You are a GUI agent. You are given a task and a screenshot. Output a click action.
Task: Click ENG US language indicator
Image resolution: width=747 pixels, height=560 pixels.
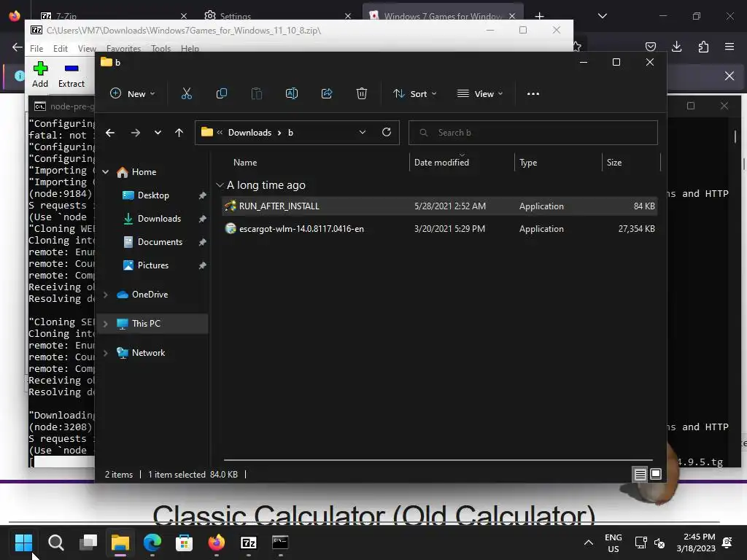[x=613, y=542]
